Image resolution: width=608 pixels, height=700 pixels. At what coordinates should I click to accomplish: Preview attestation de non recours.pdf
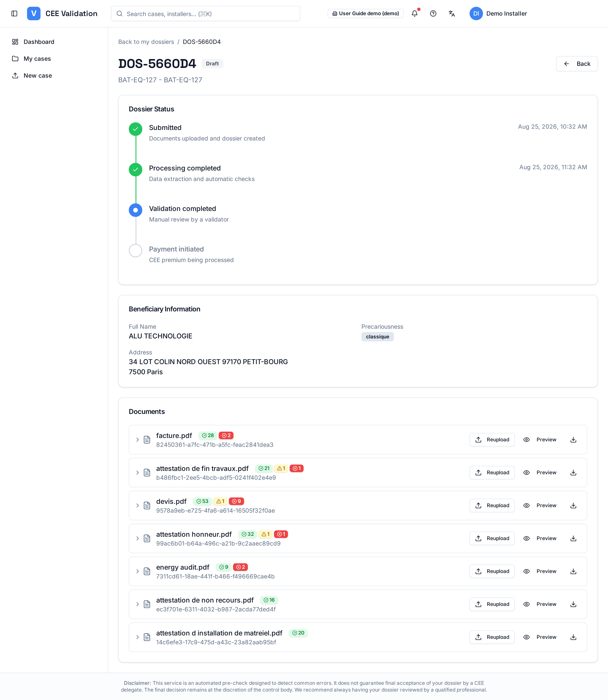[x=540, y=604]
